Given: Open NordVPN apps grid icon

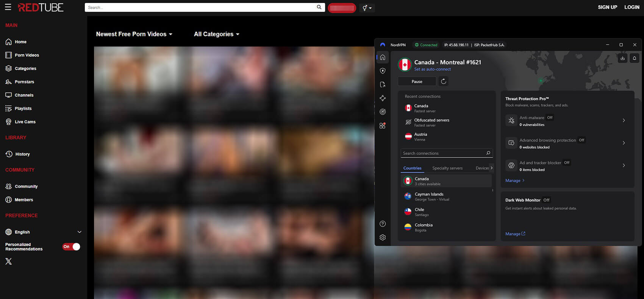Looking at the screenshot, I should pyautogui.click(x=383, y=125).
